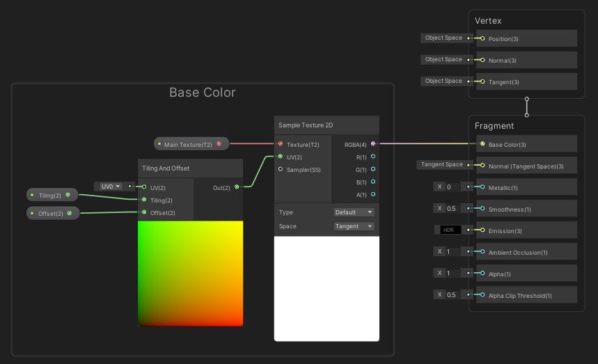Click the Base Color(3) input port in Fragment
The width and height of the screenshot is (598, 364).
tap(482, 143)
